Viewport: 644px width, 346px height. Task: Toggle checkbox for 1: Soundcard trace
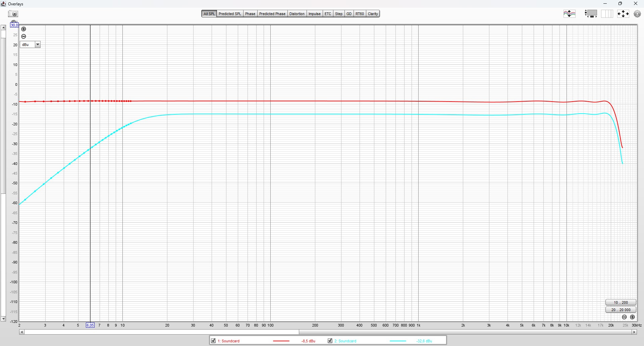tap(213, 341)
